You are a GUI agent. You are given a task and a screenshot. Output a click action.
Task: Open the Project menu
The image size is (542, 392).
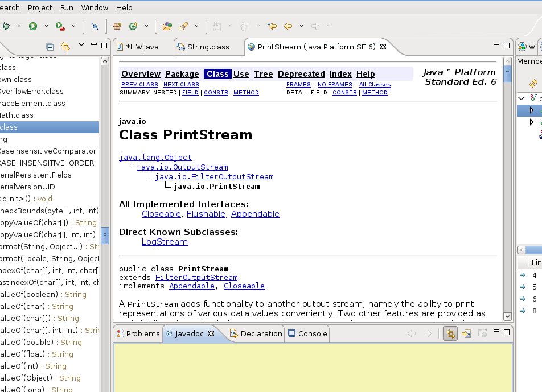[x=40, y=7]
